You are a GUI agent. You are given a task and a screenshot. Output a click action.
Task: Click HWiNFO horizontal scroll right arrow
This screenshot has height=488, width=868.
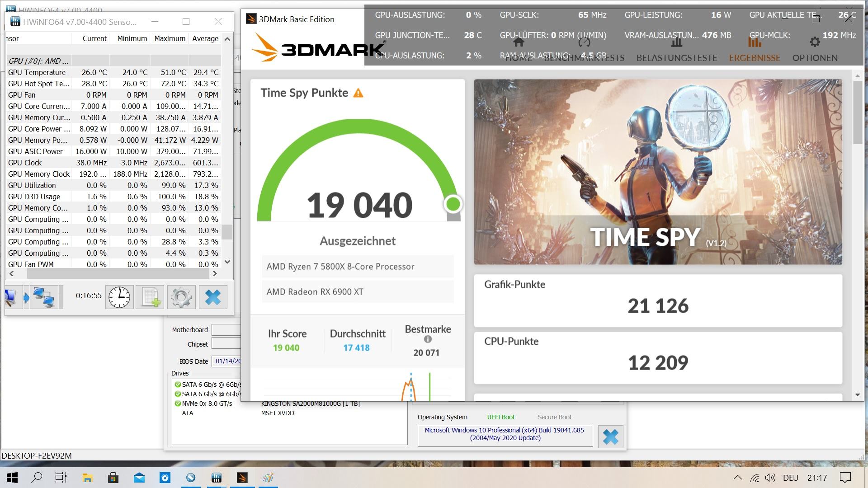[x=215, y=273]
